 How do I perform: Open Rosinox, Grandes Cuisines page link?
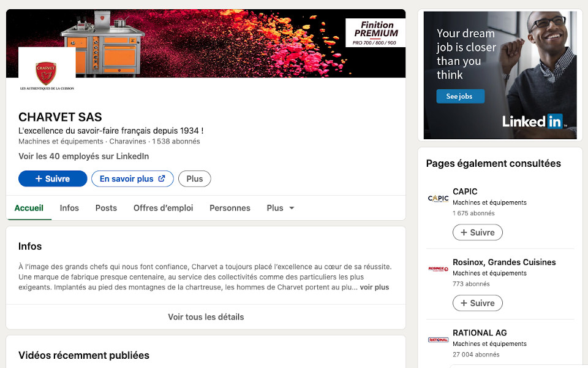coord(504,262)
